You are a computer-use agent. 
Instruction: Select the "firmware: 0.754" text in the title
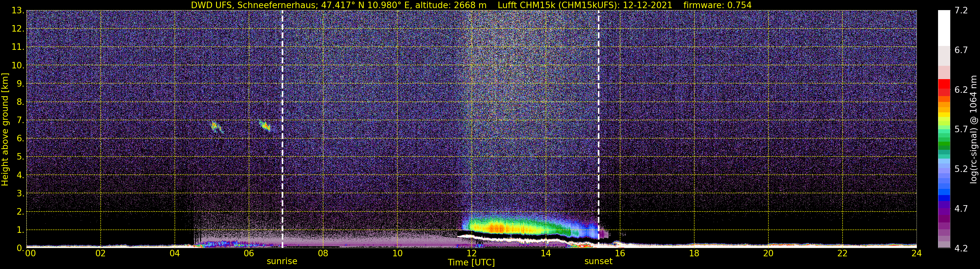[718, 5]
